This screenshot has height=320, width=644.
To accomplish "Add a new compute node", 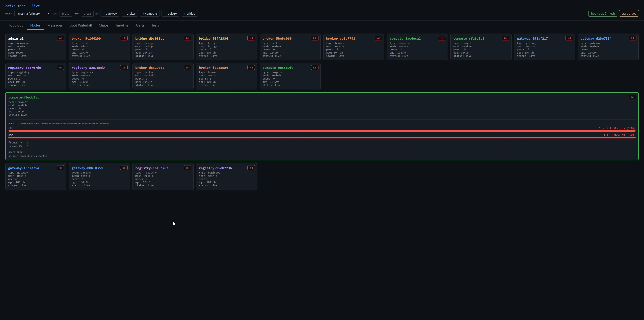I will coord(149,14).
